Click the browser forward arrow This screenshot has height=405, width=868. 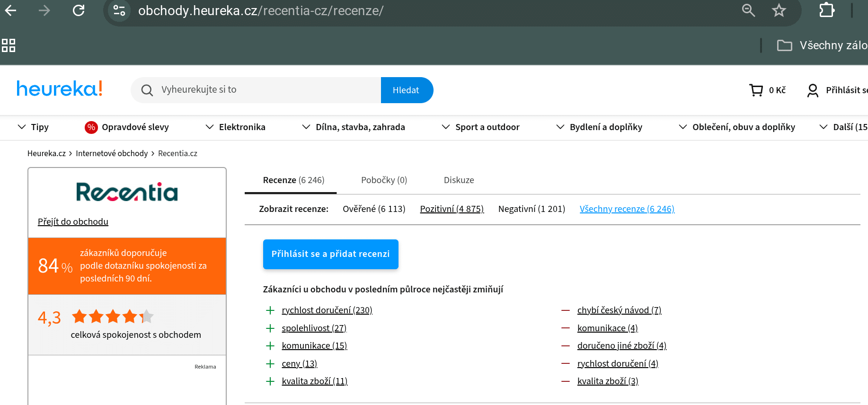[x=44, y=10]
